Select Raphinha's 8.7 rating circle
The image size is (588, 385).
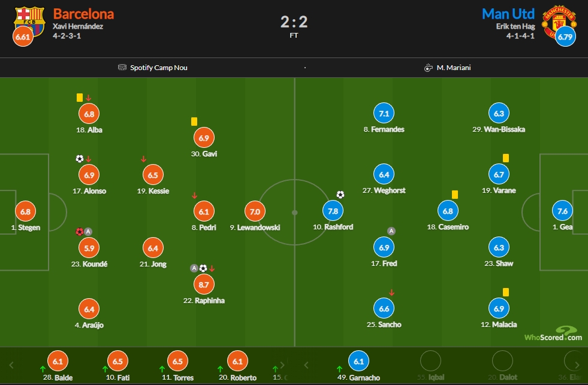point(204,284)
